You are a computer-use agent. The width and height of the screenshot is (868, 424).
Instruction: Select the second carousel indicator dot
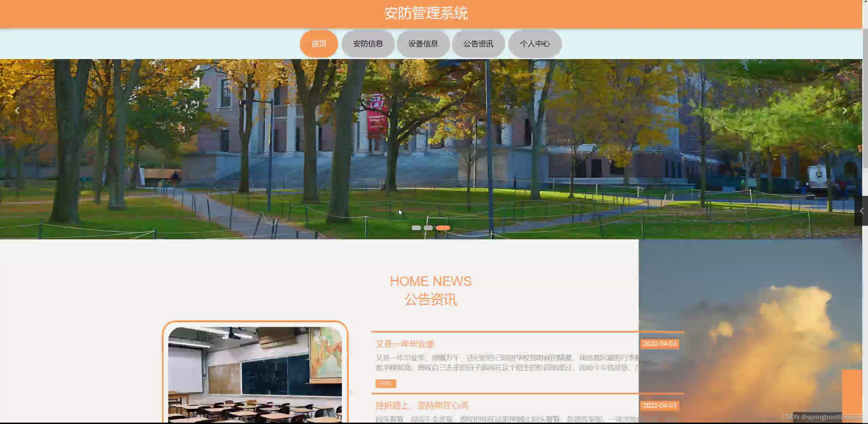point(428,228)
